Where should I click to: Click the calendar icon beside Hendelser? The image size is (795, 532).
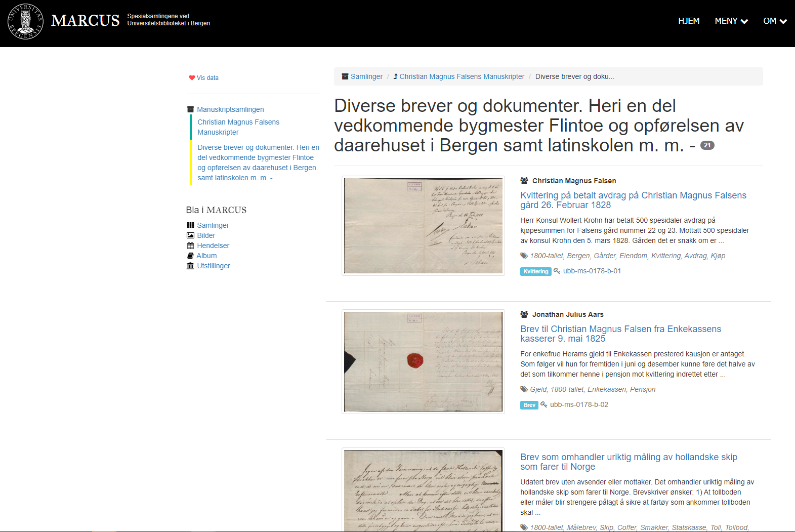click(190, 245)
